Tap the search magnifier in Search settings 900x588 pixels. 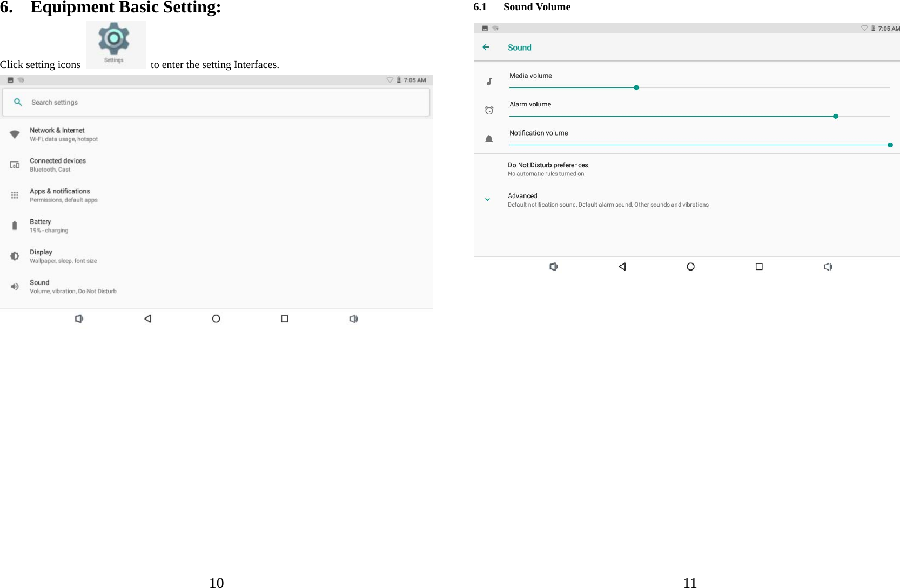18,102
